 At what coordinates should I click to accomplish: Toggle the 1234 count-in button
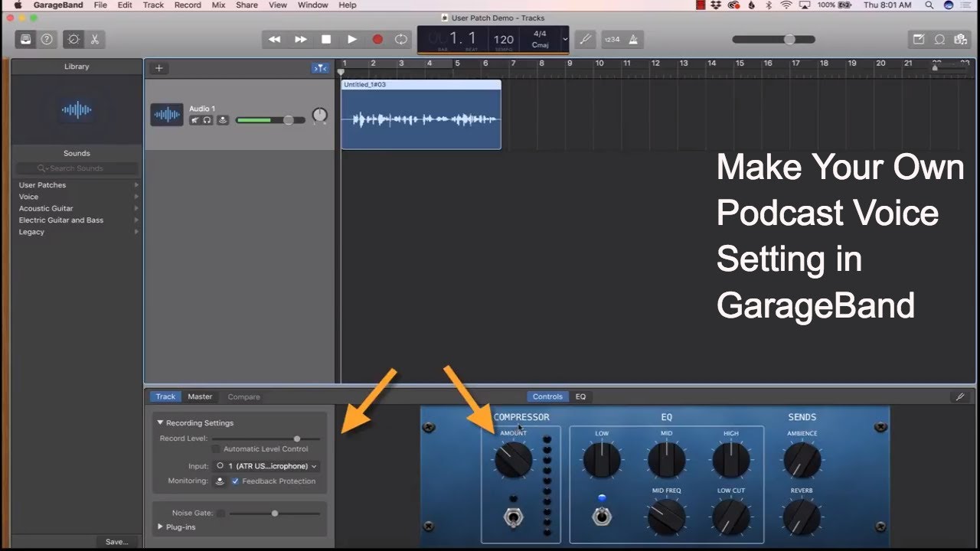(612, 39)
